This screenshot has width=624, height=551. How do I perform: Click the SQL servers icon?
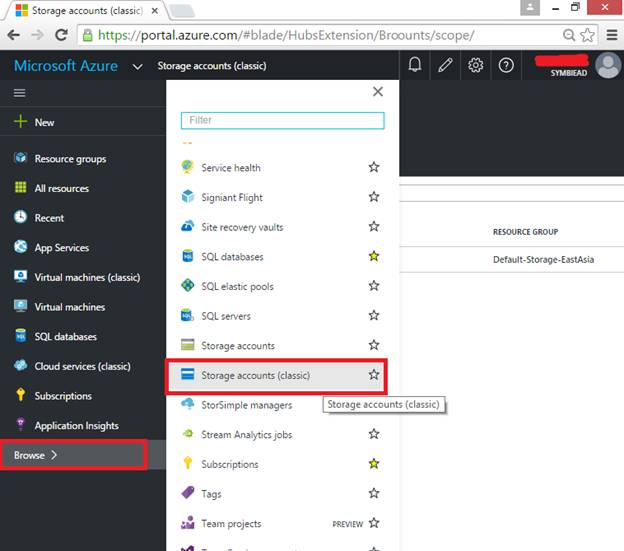tap(187, 315)
